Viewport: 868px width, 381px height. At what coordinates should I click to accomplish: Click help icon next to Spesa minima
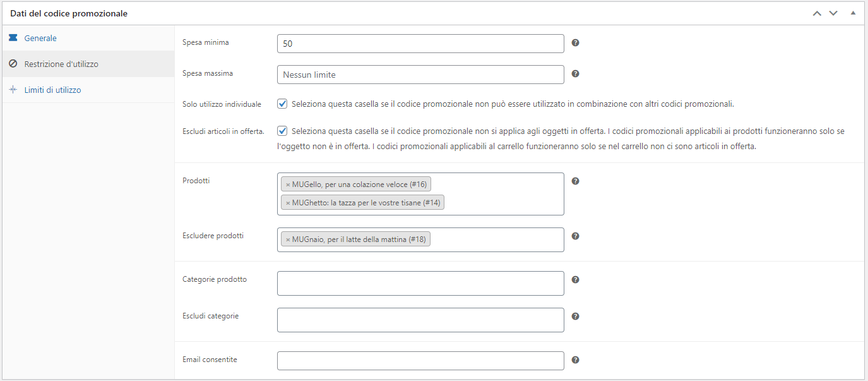click(575, 43)
